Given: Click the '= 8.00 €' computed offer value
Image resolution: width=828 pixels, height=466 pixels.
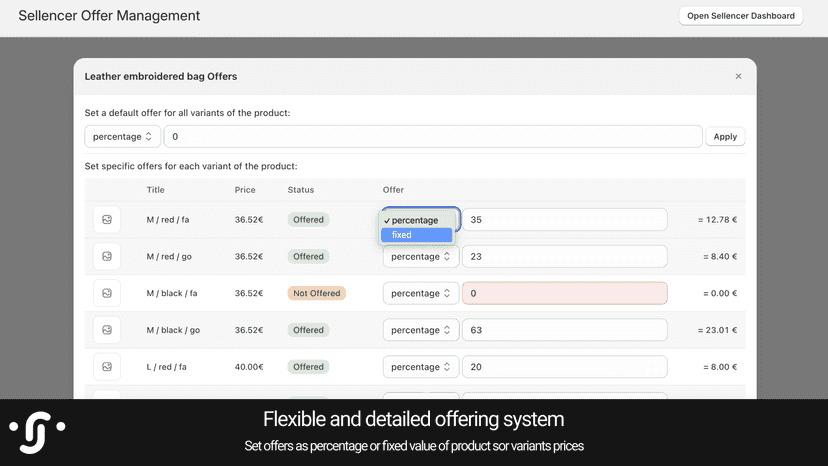Looking at the screenshot, I should point(720,367).
